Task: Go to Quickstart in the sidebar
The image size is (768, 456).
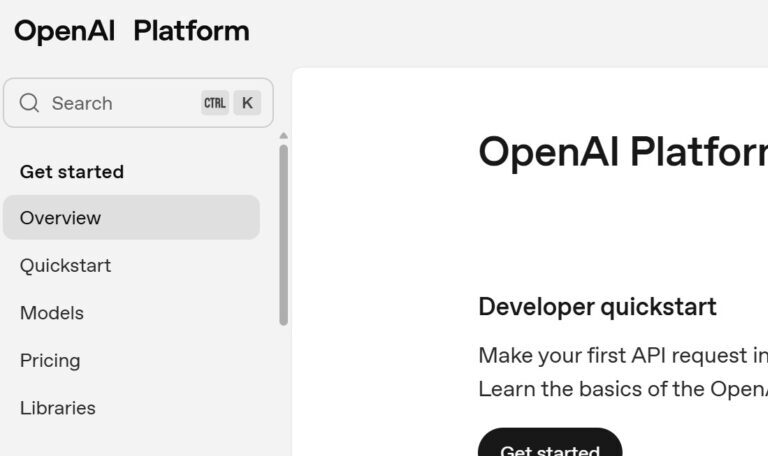Action: pos(65,266)
